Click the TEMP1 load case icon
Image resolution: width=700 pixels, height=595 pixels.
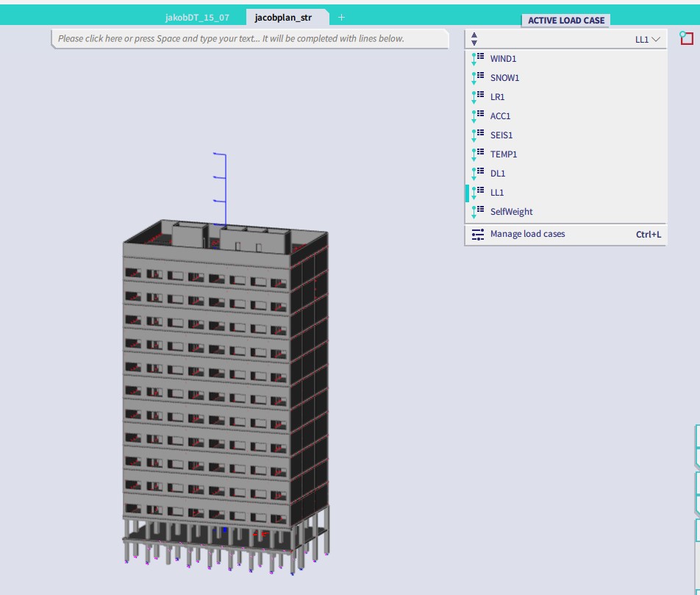(x=478, y=154)
